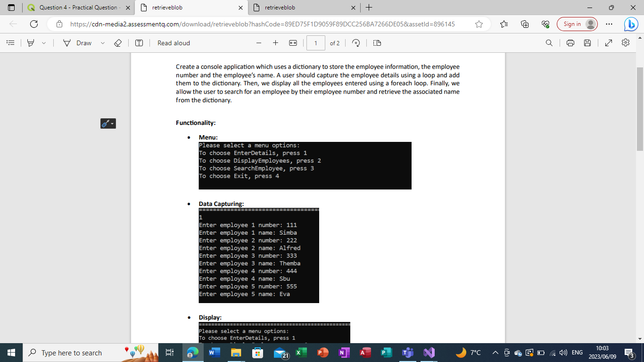
Task: Choose a highlighter color from its dropdown
Action: pos(44,42)
